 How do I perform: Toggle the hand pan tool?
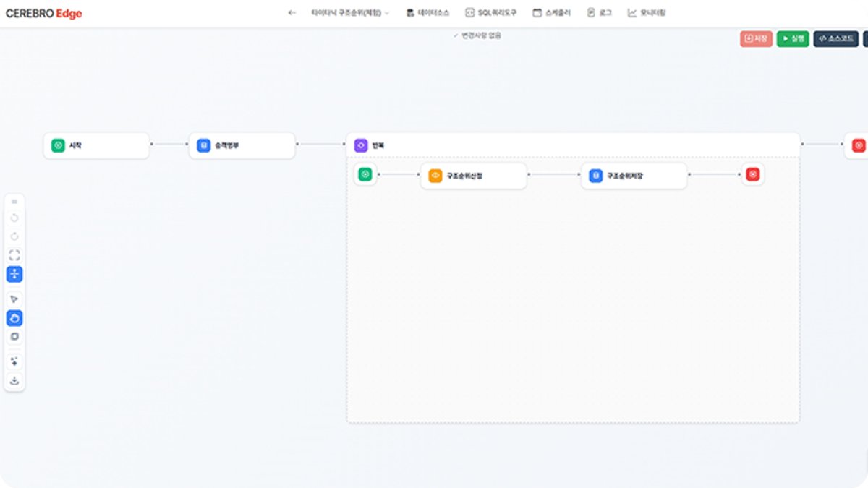[x=14, y=318]
